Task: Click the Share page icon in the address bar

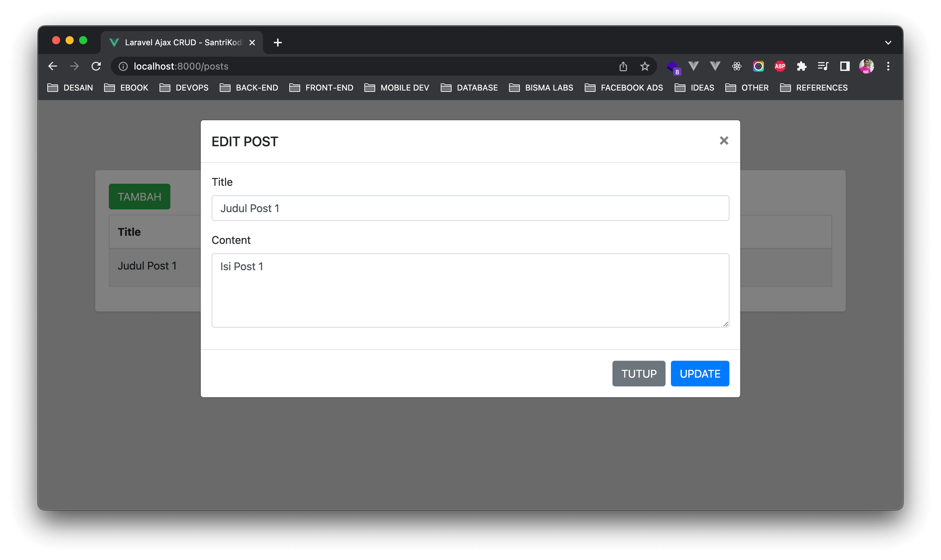Action: pos(623,67)
